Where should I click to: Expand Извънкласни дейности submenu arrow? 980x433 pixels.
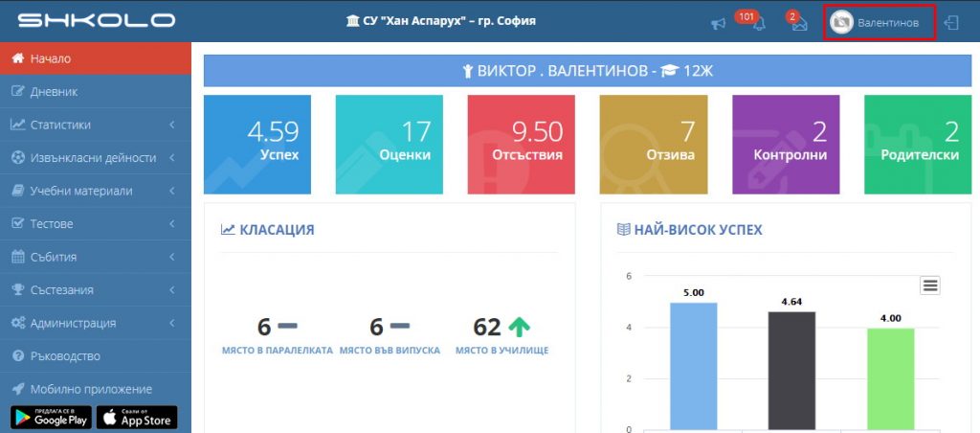(172, 158)
